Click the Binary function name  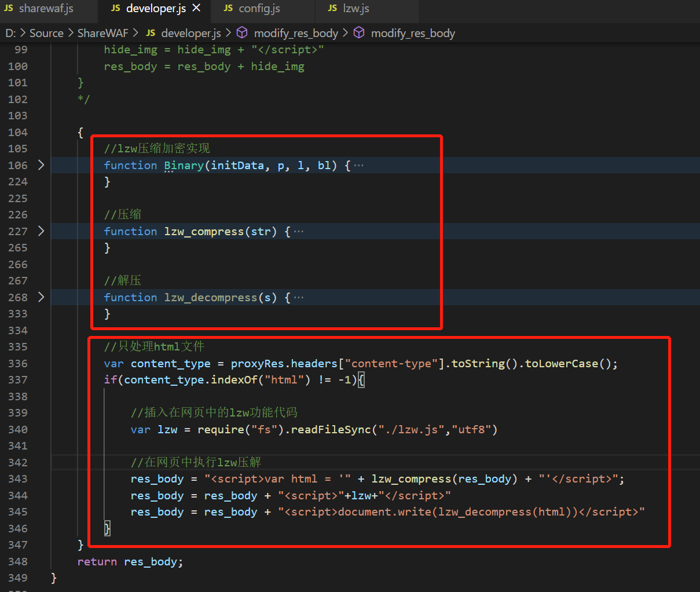tap(184, 165)
